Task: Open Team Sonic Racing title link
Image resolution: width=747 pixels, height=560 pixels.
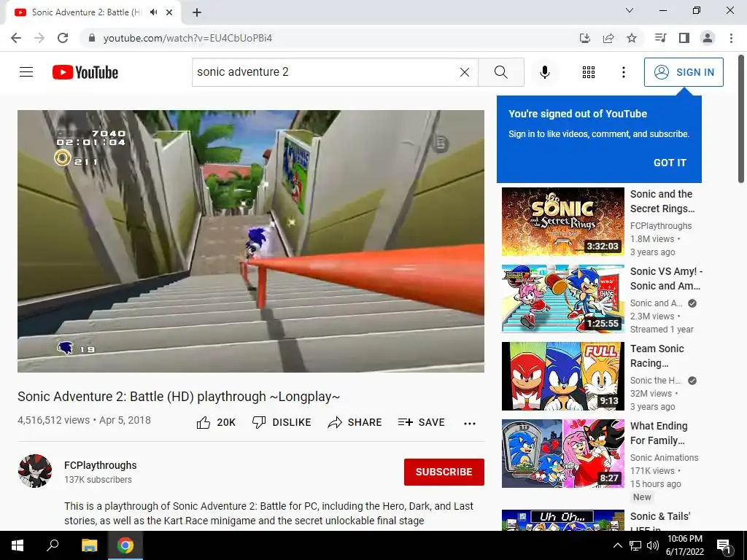Action: coord(657,356)
